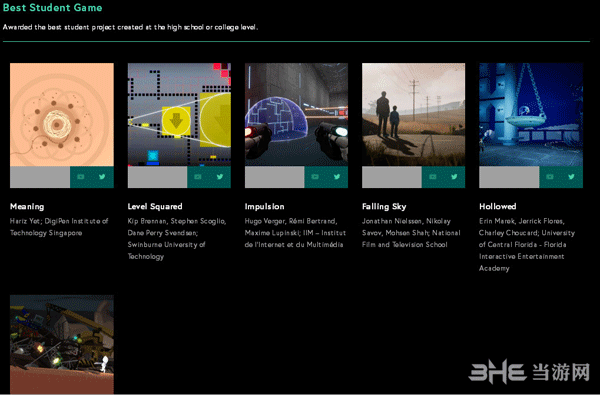Click the video icon under Meaning

coord(81,177)
